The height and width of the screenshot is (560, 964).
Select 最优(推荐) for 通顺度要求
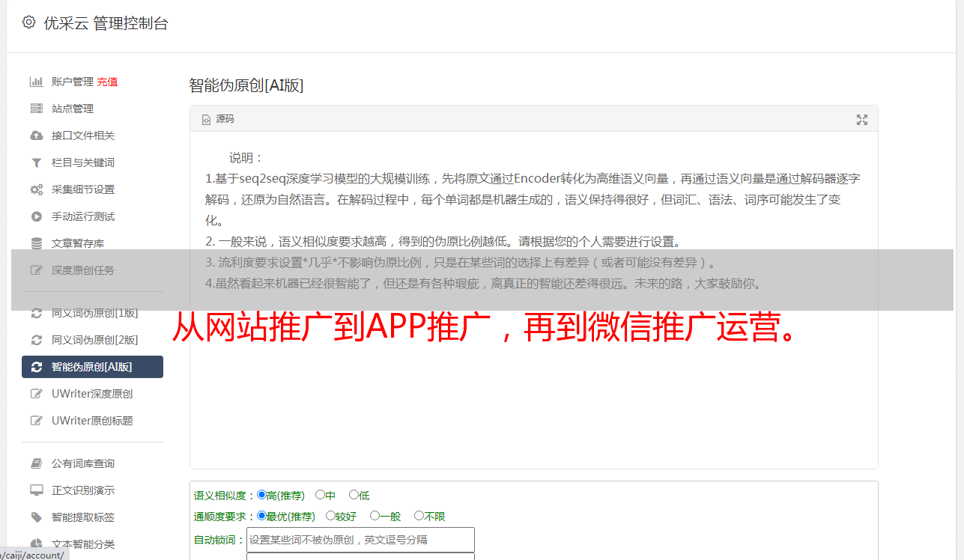(x=261, y=516)
